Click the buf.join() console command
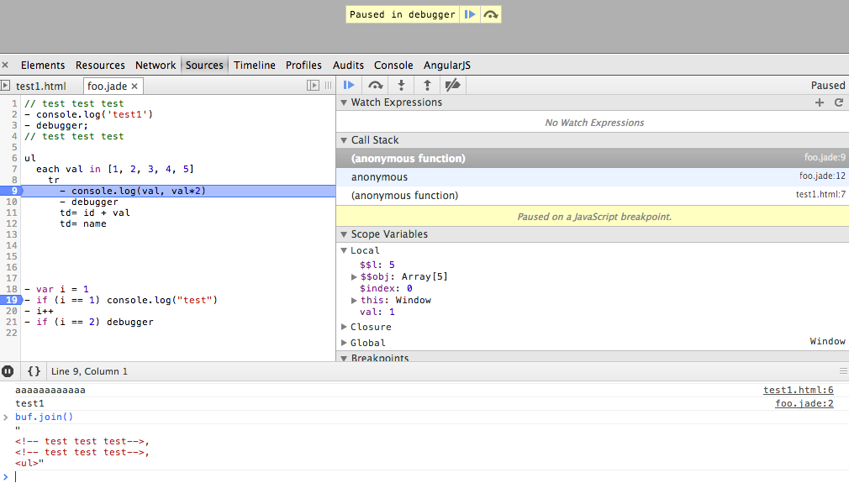This screenshot has width=849, height=504. coord(44,417)
